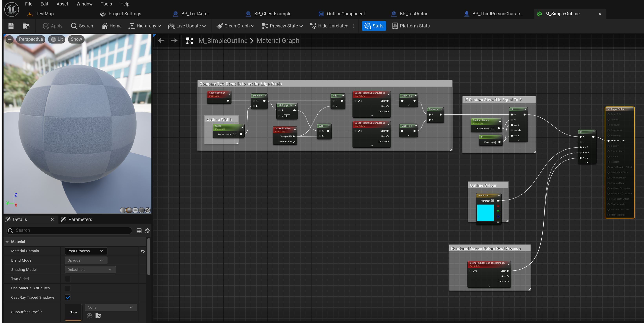Click the Browse to asset icon
644x323 pixels.
pyautogui.click(x=26, y=26)
